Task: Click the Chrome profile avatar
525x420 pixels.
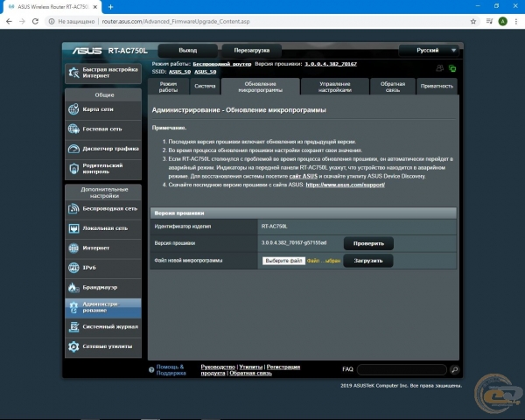Action: click(x=502, y=21)
